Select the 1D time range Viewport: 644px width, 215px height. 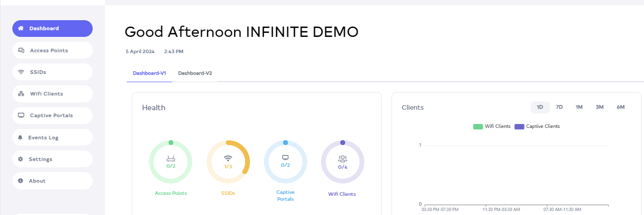click(540, 107)
